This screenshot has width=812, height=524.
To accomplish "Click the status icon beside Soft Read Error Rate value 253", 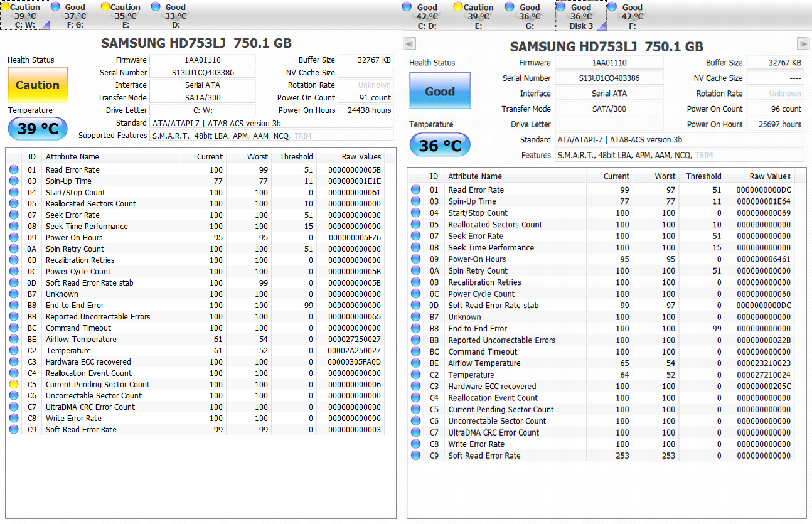I will [x=415, y=456].
